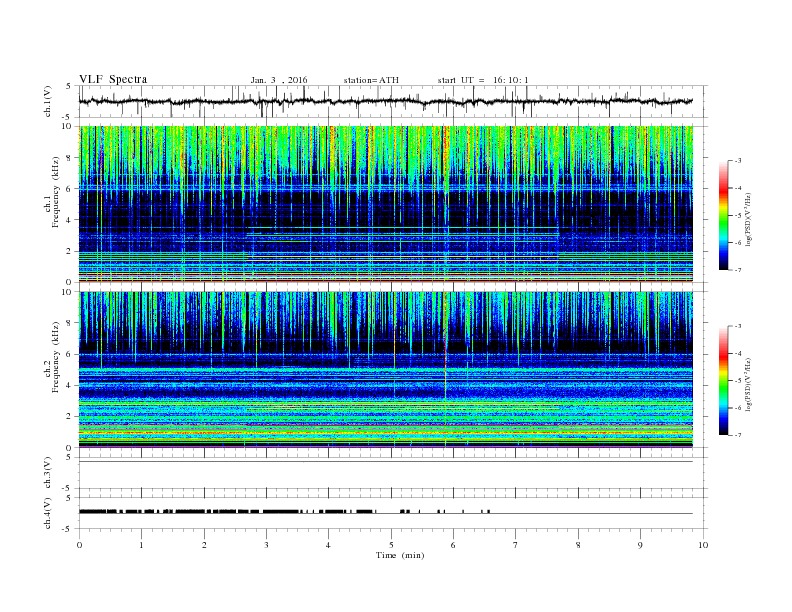The width and height of the screenshot is (792, 612).
Task: Click the "Time (min)" x-axis label
Action: click(400, 555)
